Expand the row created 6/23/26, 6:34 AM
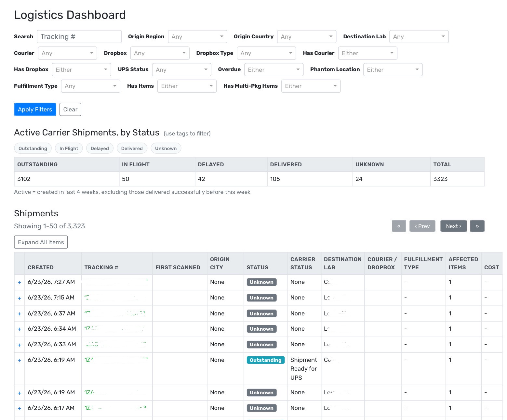This screenshot has width=507, height=420. [20, 329]
